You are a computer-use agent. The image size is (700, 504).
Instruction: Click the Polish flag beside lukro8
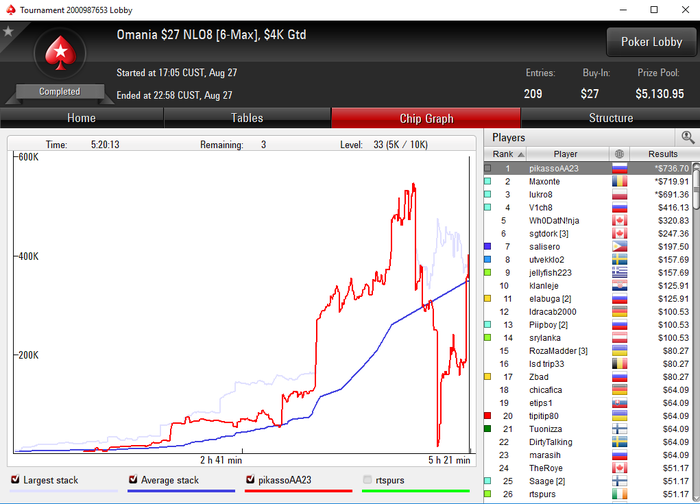pyautogui.click(x=620, y=194)
